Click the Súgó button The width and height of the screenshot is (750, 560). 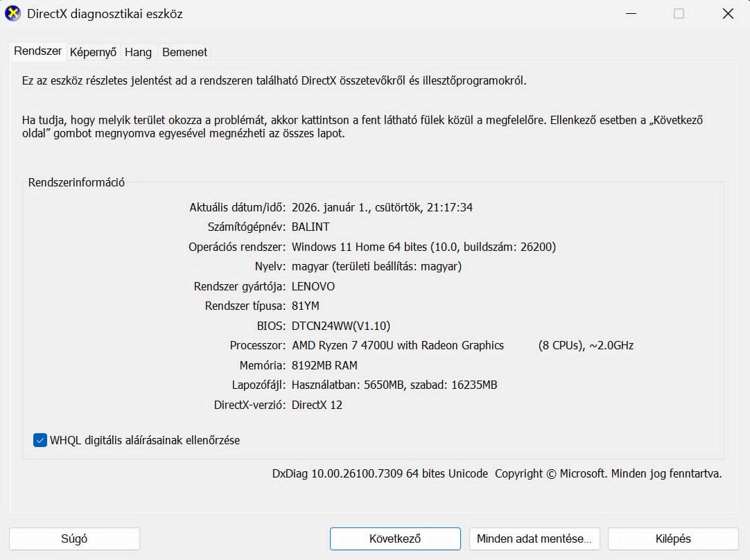pos(74,539)
